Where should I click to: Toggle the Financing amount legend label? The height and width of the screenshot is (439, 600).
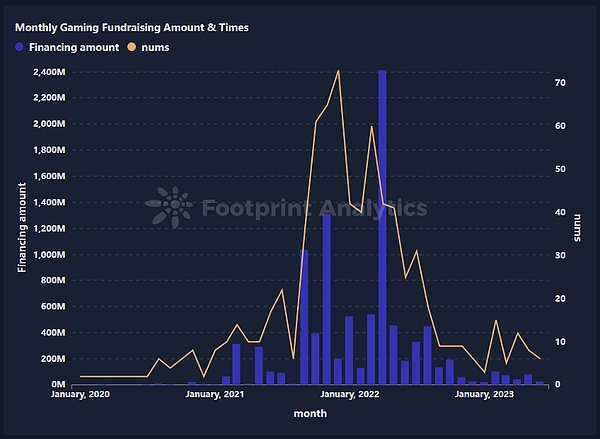pos(76,47)
